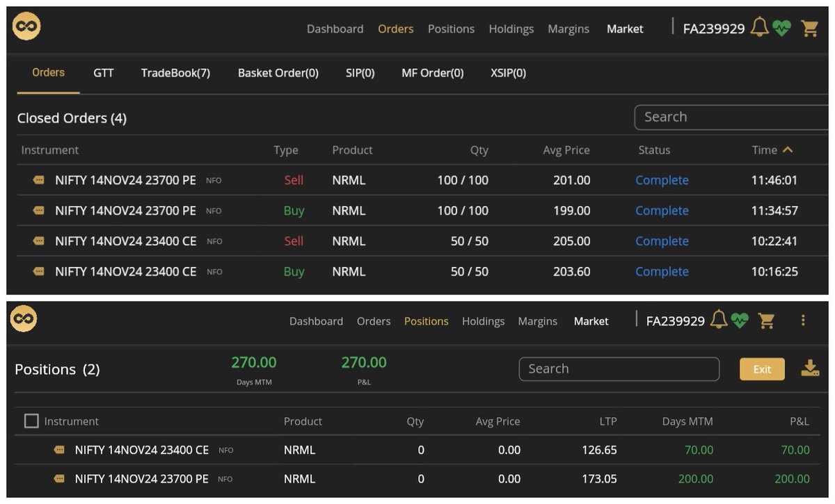Click Complete status of the 11:34:57 order
This screenshot has height=504, width=835.
[x=662, y=211]
